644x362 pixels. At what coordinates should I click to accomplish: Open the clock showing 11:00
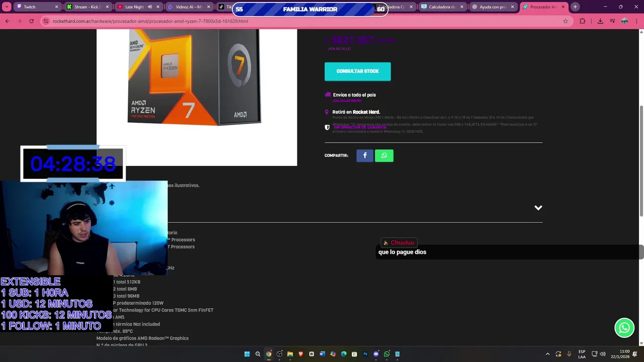[x=620, y=354]
